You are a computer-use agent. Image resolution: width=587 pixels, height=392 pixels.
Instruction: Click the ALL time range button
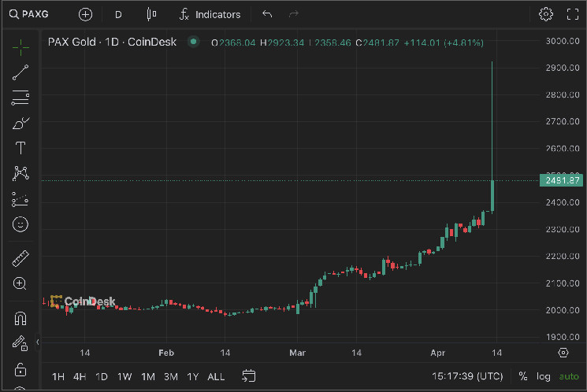coord(216,376)
